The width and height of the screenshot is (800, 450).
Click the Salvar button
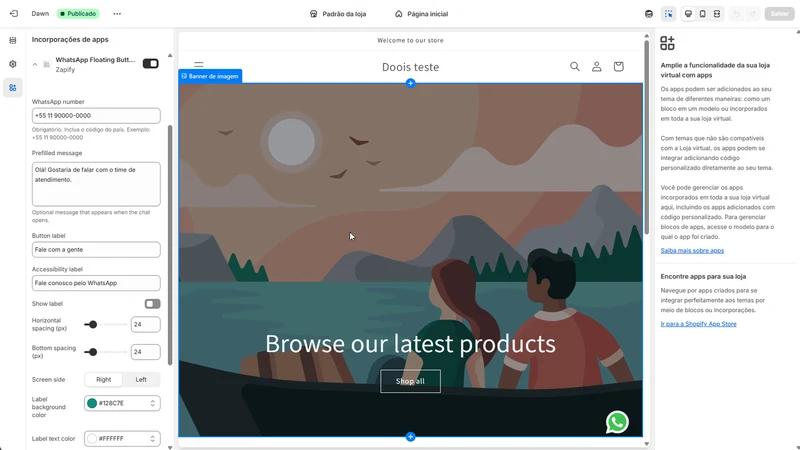point(779,14)
